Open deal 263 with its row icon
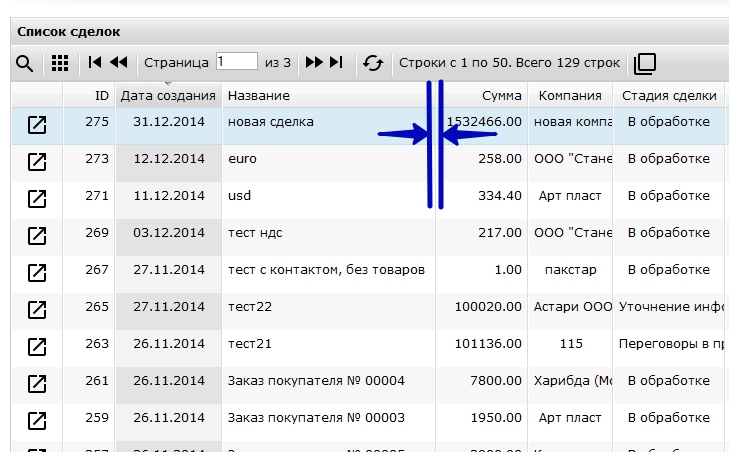 (37, 346)
